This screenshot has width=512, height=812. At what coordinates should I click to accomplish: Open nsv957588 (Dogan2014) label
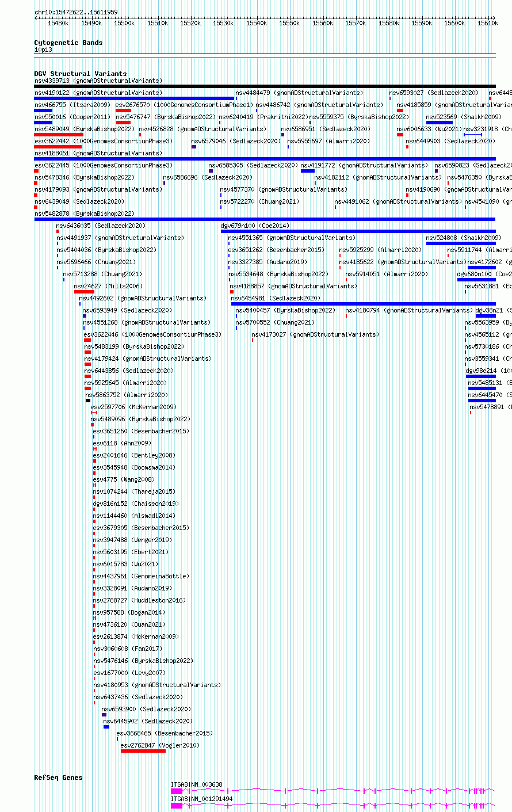[129, 612]
